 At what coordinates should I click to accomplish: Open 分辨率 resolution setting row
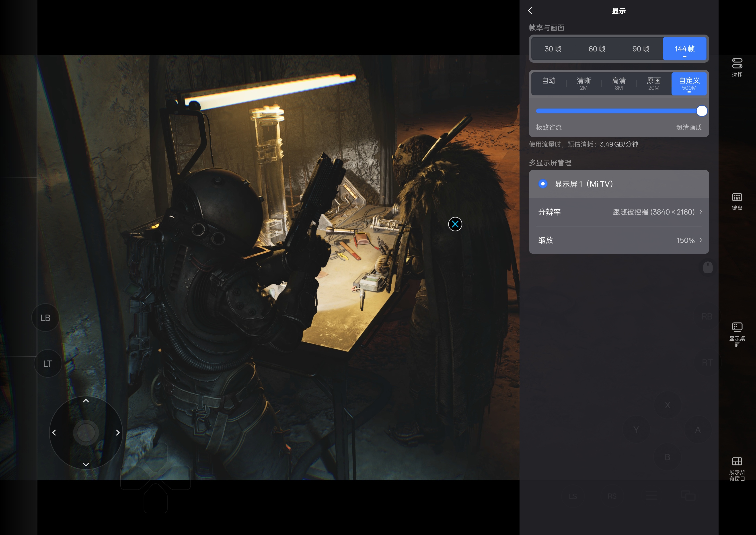pos(619,212)
